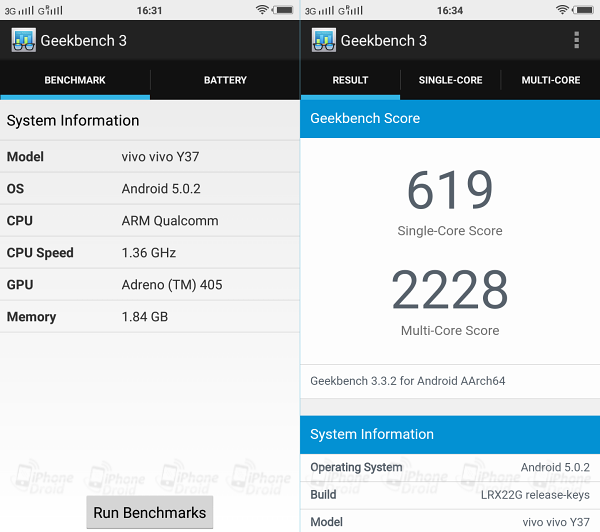Tap the Operating System row in results
600x532 pixels.
tap(450, 468)
